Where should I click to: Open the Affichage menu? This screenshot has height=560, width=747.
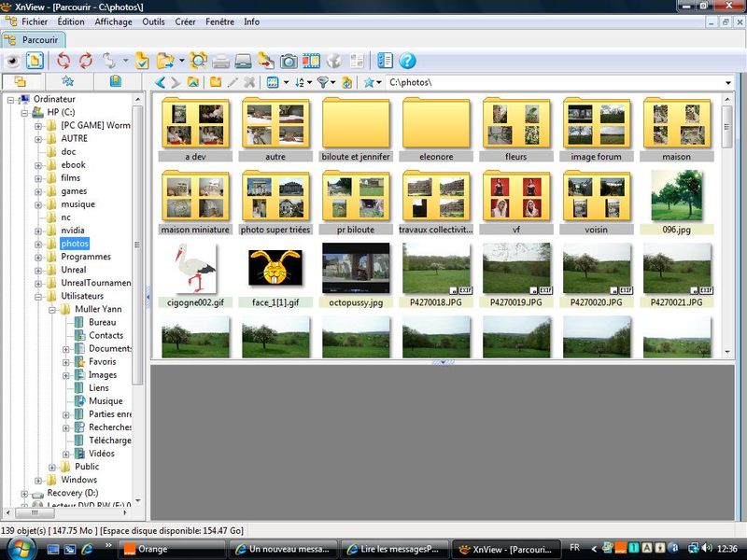pyautogui.click(x=113, y=21)
